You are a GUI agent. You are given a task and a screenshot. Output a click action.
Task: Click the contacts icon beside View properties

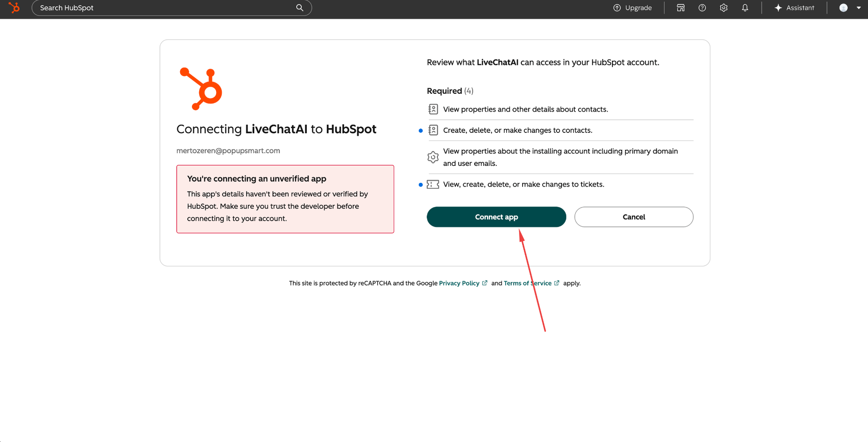point(433,109)
